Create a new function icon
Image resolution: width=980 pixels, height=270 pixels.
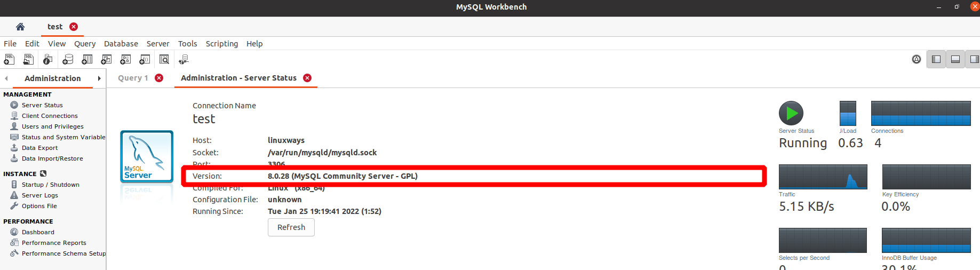tap(145, 59)
